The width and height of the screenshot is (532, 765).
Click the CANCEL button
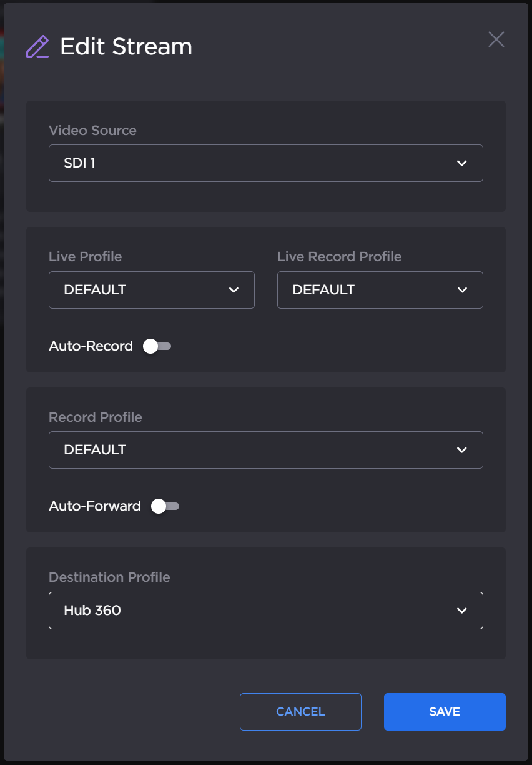click(x=300, y=712)
